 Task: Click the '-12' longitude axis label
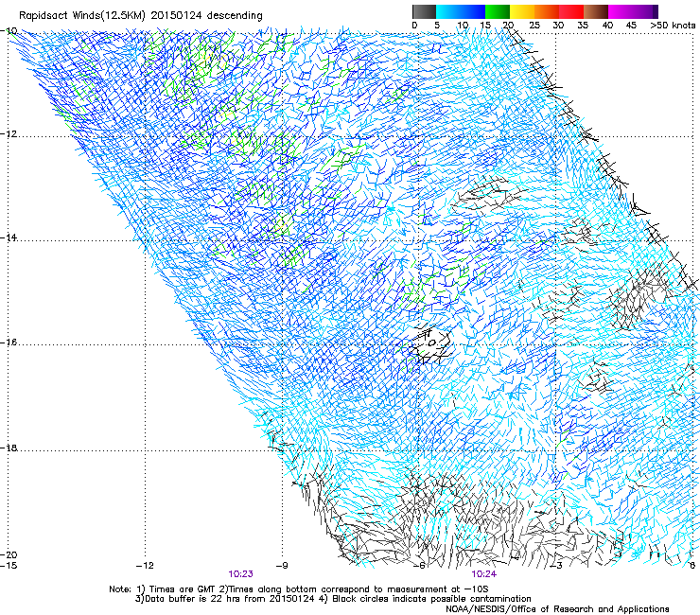pos(145,566)
